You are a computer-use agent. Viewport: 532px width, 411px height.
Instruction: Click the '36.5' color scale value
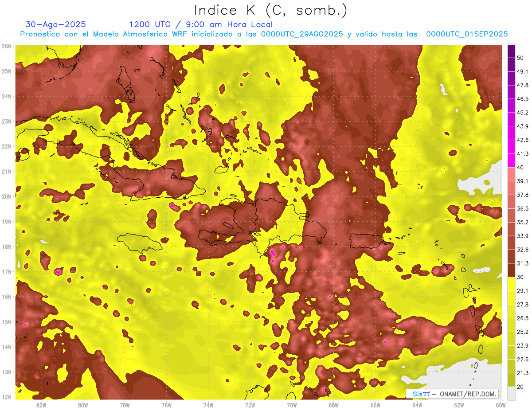coord(522,208)
